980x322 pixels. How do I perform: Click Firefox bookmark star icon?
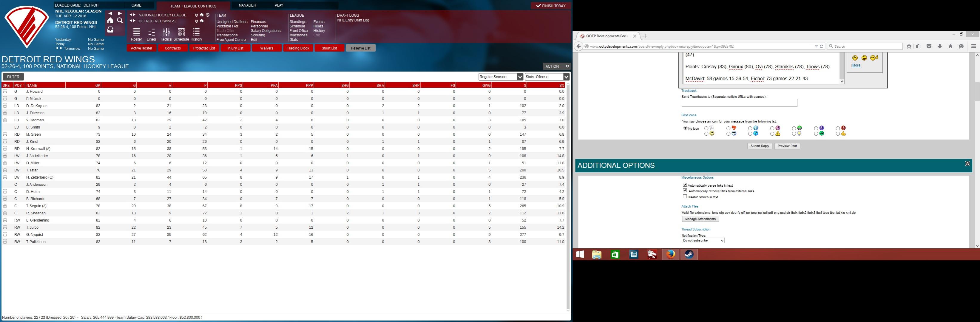pyautogui.click(x=909, y=47)
